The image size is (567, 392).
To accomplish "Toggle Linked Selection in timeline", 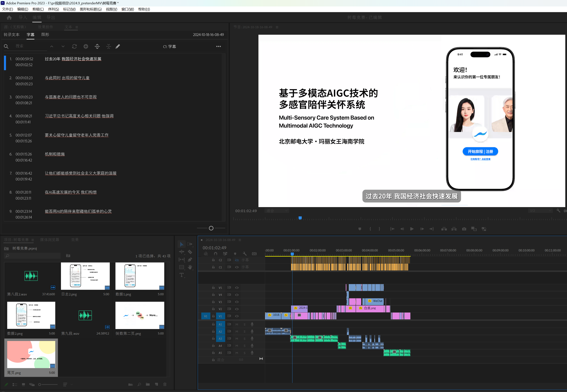I will click(225, 254).
